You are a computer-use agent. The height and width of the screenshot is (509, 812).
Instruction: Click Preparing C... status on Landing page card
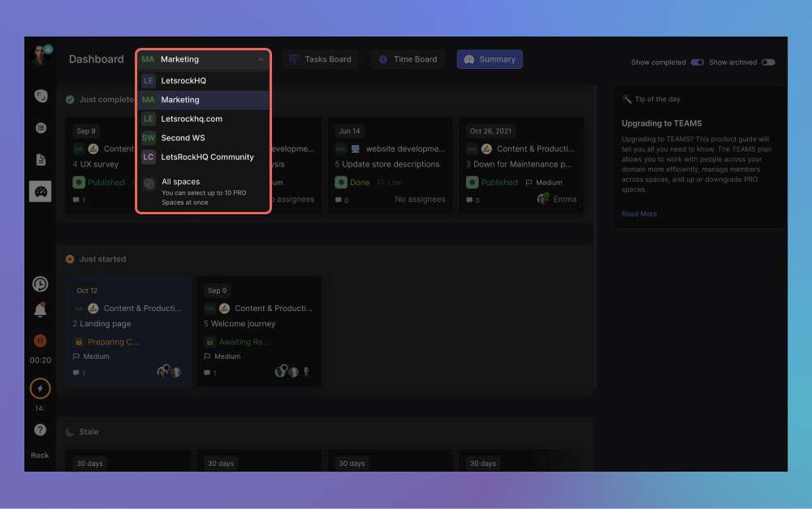(x=107, y=342)
